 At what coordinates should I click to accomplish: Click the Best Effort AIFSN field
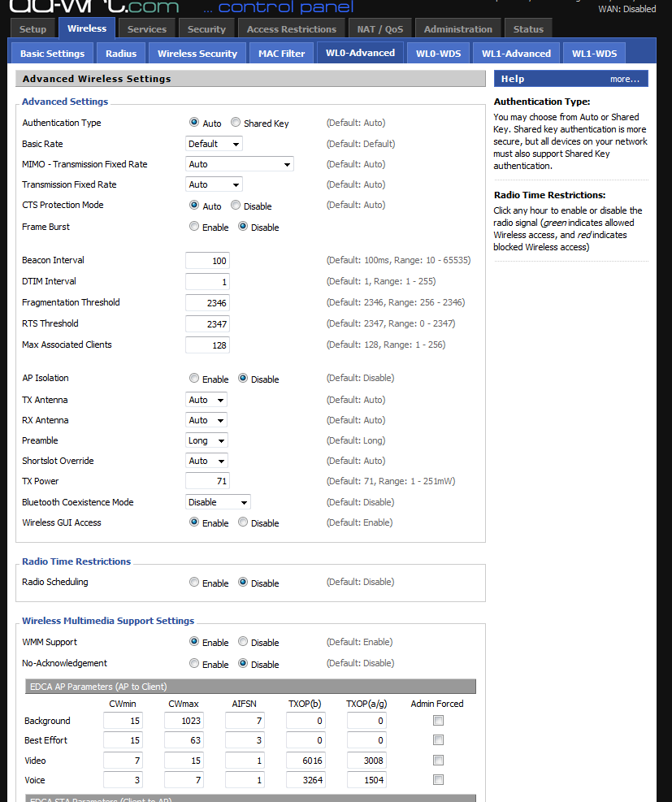coord(245,740)
